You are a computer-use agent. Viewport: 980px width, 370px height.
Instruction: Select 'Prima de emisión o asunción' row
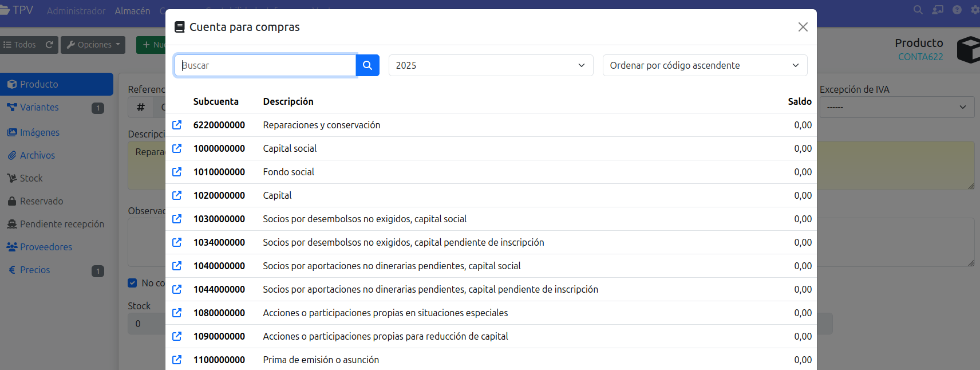point(491,359)
